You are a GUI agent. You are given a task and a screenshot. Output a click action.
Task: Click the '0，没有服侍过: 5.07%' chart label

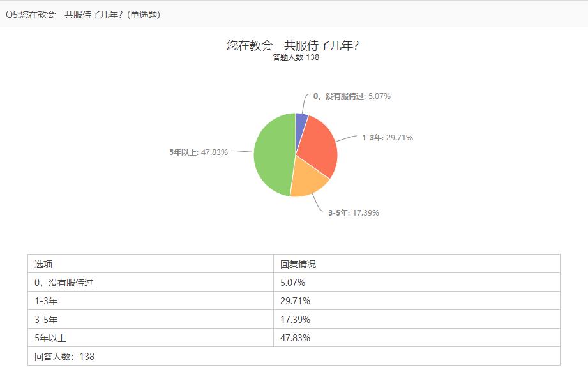click(x=351, y=96)
